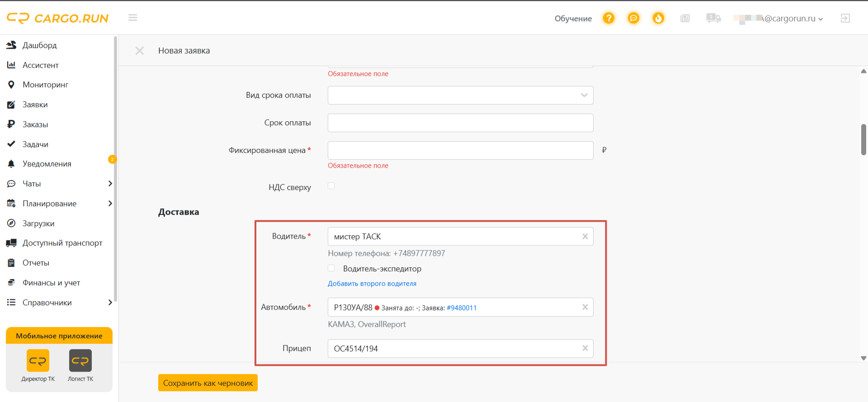Check the Водитель-экспедитор checkbox

pos(331,268)
